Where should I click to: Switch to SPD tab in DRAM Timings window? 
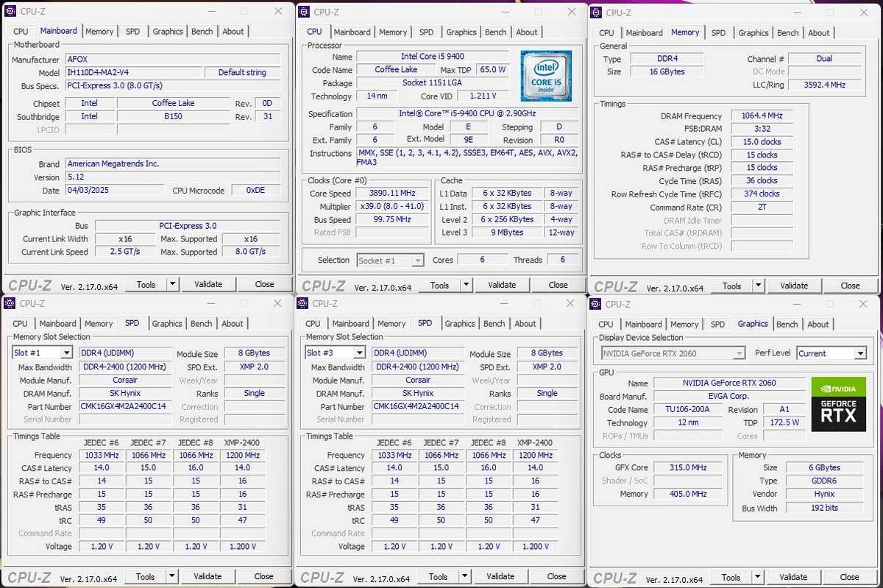coord(718,33)
